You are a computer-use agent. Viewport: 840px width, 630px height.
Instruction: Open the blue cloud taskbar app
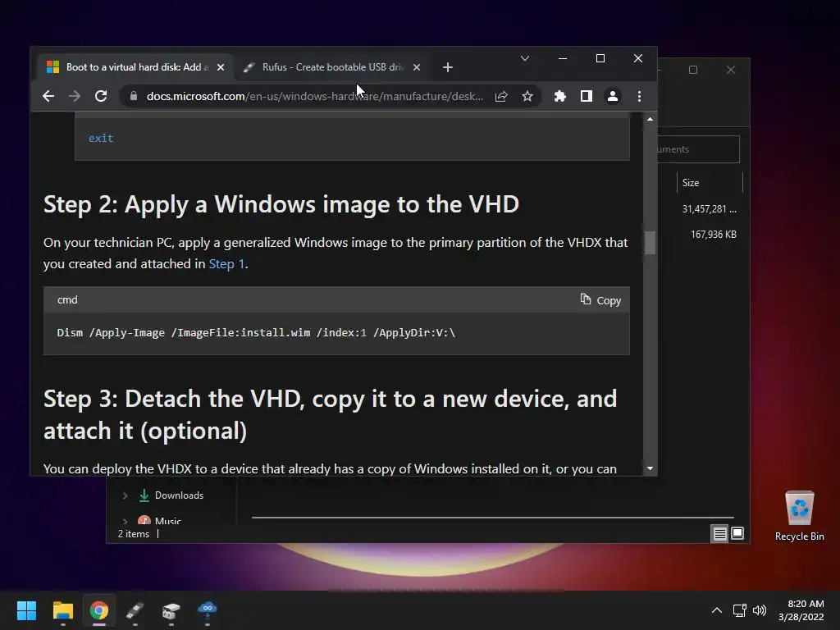click(x=208, y=610)
